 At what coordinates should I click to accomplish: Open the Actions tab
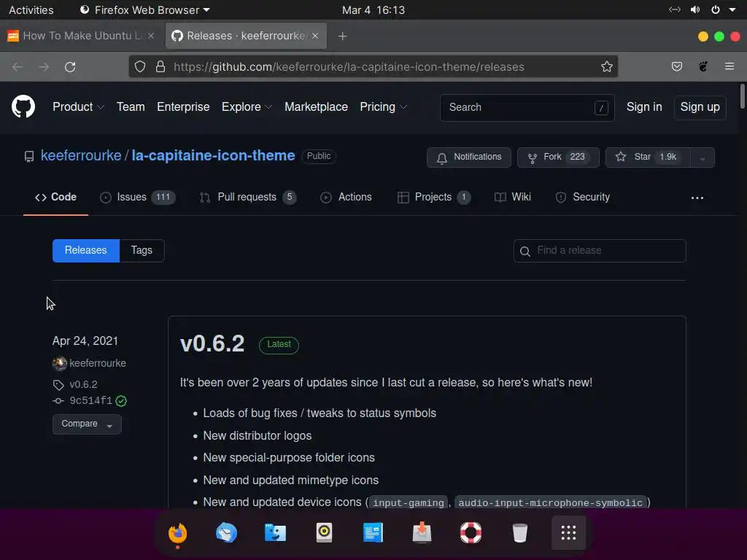pyautogui.click(x=346, y=197)
